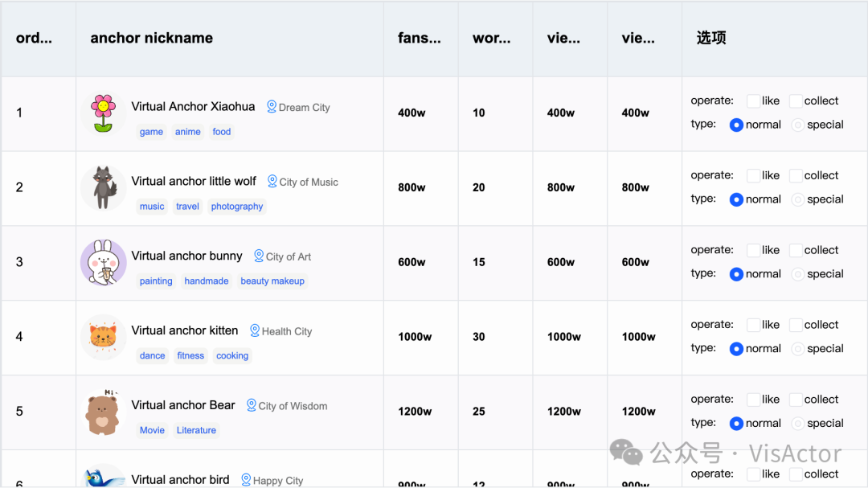Tick like checkbox in Bear row
Viewport: 868px width, 488px height.
[x=753, y=400]
